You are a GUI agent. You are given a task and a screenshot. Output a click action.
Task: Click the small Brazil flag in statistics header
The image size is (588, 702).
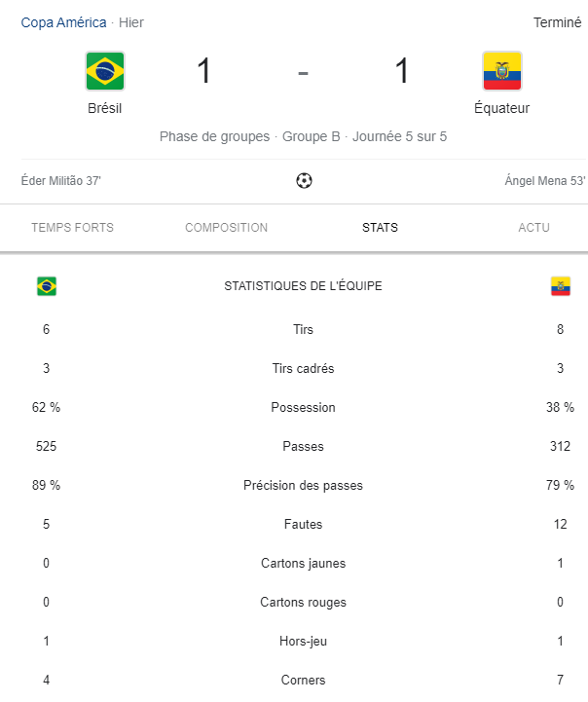tap(47, 286)
